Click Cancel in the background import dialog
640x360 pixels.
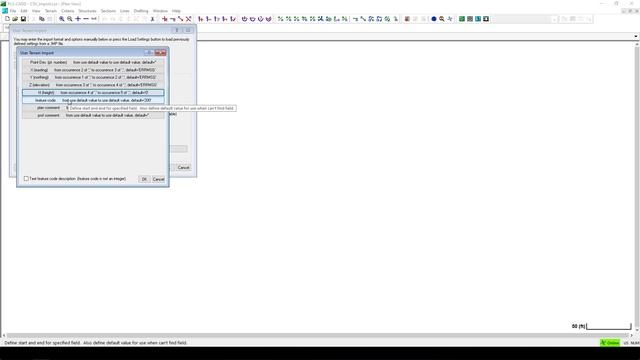click(x=183, y=168)
